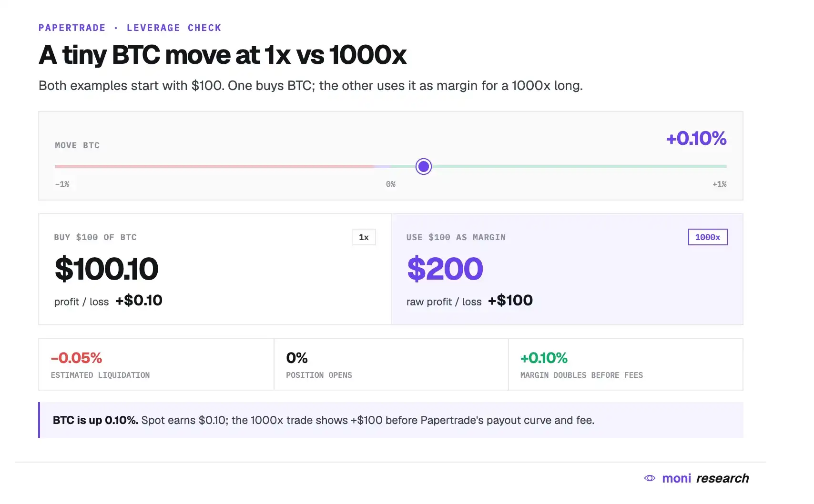
Task: Click the +0.10% Margin Doubles stat
Action: tap(626, 364)
